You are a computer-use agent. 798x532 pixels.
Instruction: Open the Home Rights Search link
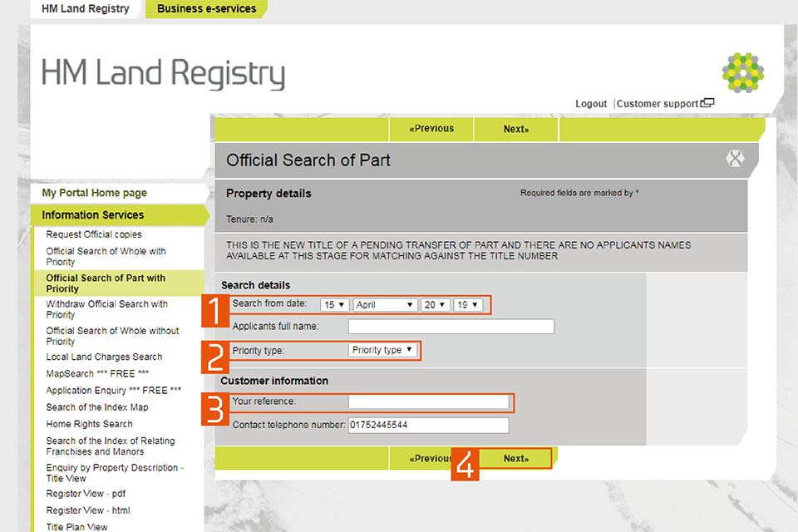pos(89,424)
